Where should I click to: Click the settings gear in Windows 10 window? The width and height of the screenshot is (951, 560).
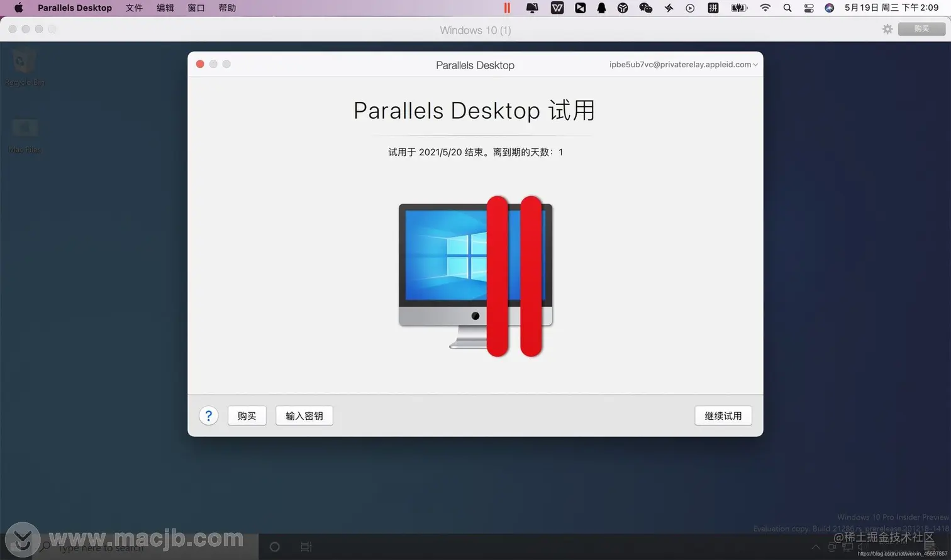(x=887, y=29)
